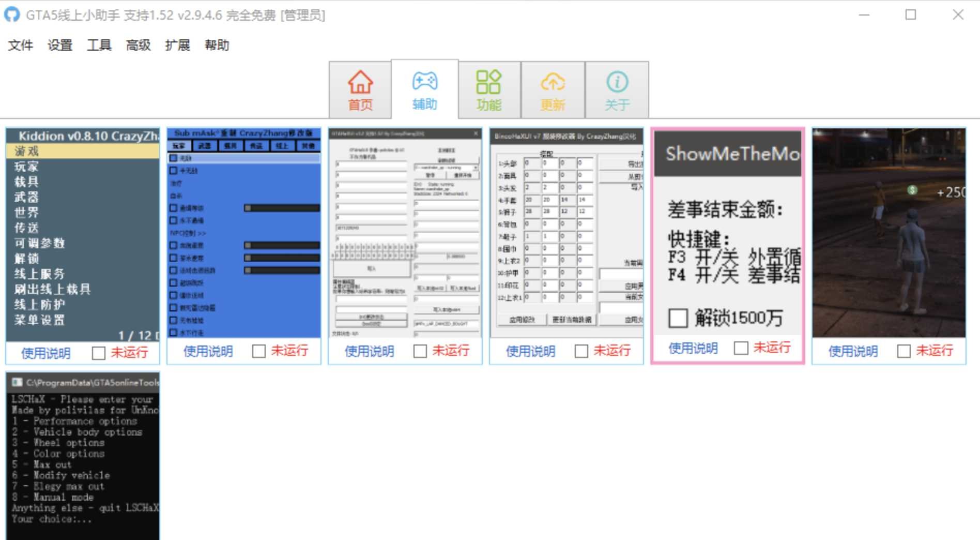Click the app logo icon in title bar
This screenshot has height=540, width=980.
click(x=12, y=14)
